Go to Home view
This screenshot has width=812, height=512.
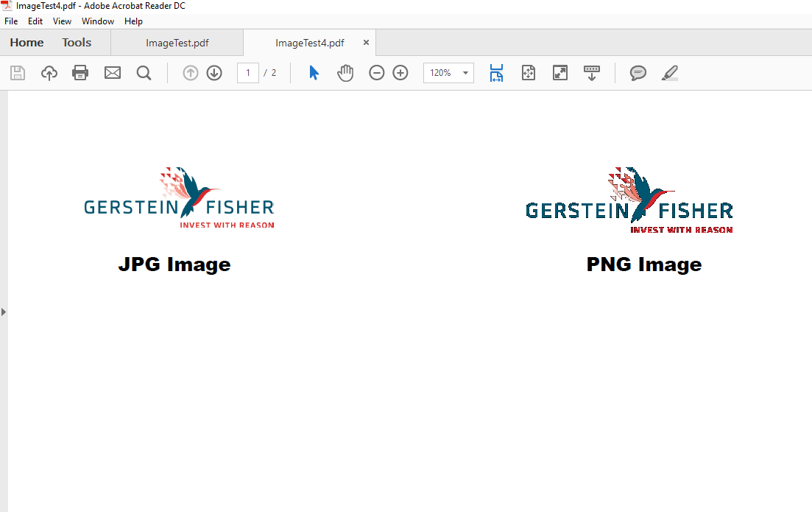tap(27, 43)
